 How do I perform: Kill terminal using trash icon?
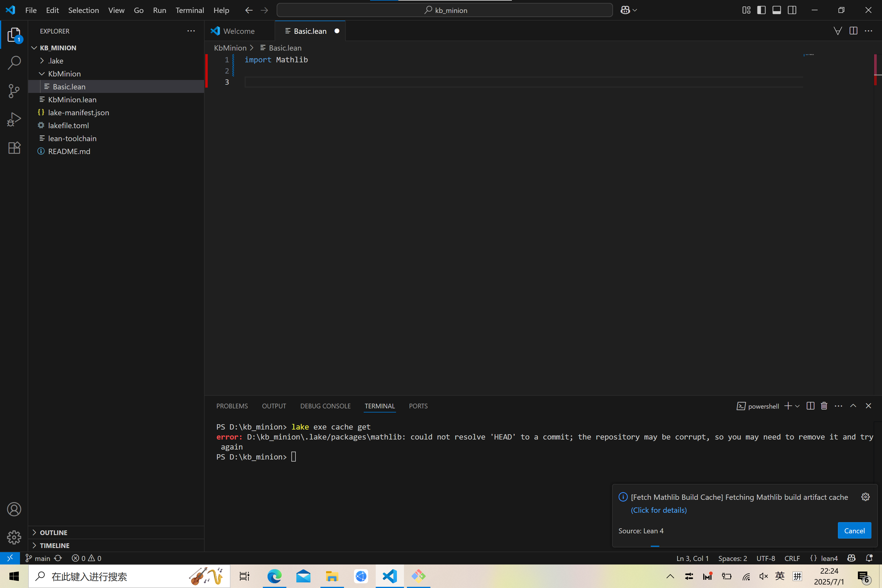coord(824,406)
